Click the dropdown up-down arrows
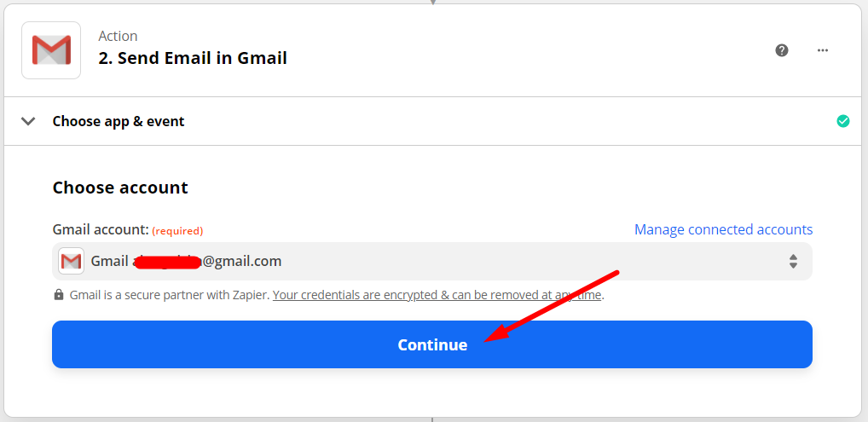 coord(793,261)
